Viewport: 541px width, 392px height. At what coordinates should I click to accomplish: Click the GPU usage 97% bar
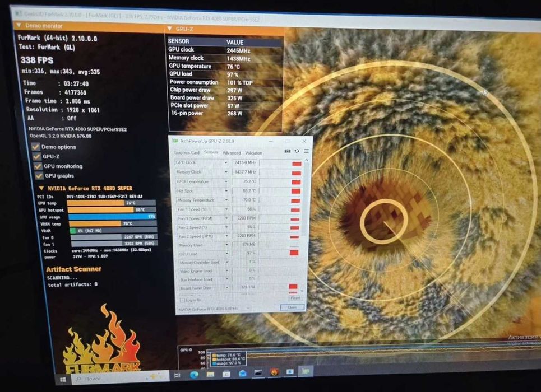click(x=112, y=217)
